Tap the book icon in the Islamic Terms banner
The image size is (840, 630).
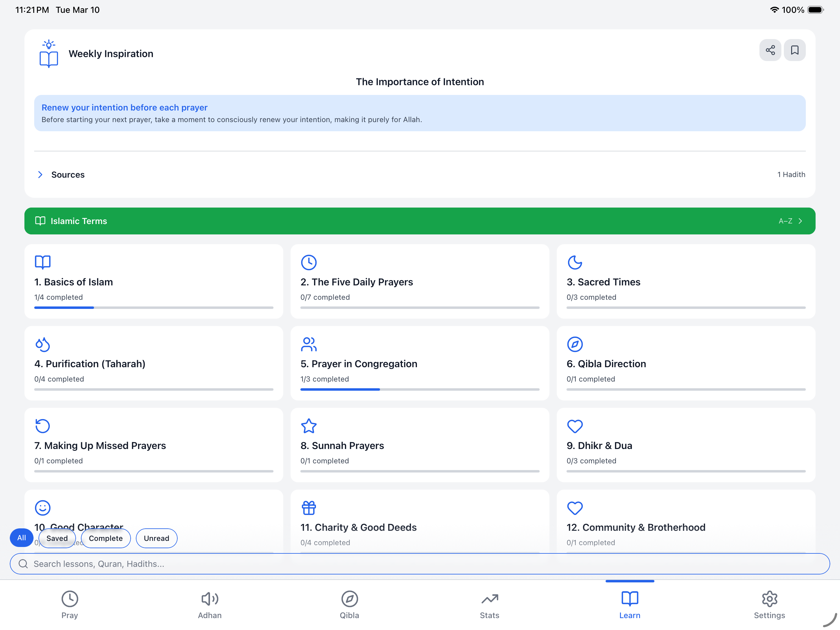click(40, 221)
